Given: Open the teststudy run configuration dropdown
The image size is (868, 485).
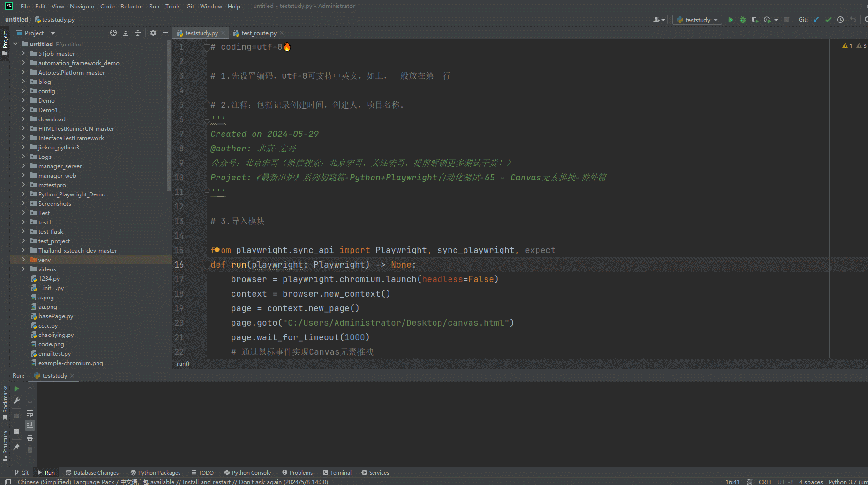Looking at the screenshot, I should click(697, 20).
